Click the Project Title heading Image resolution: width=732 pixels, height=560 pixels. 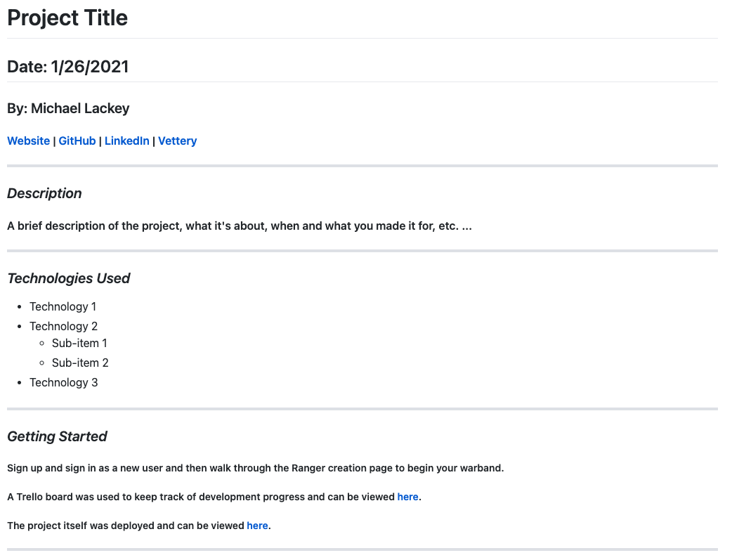[x=67, y=18]
